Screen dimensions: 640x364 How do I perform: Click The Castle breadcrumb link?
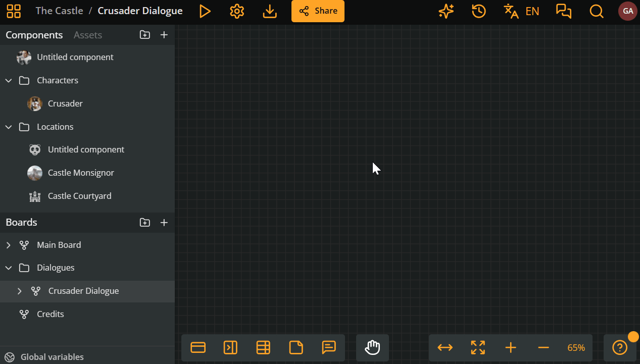59,11
